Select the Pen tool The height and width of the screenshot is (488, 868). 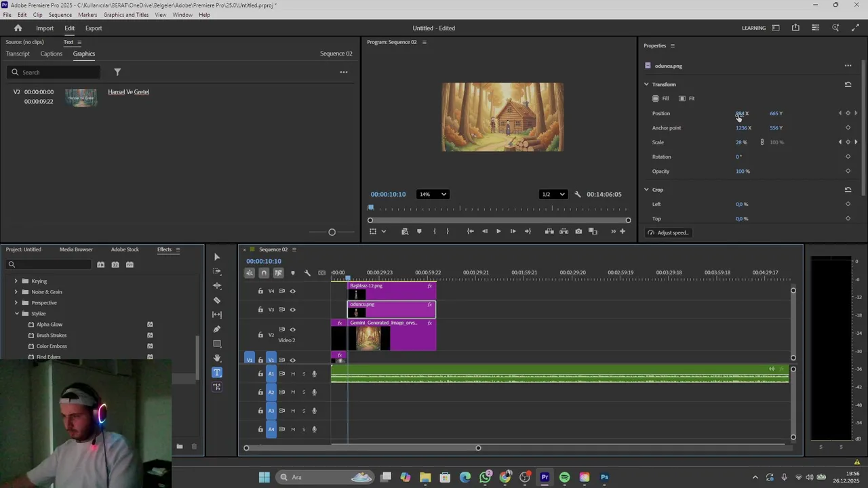[217, 329]
